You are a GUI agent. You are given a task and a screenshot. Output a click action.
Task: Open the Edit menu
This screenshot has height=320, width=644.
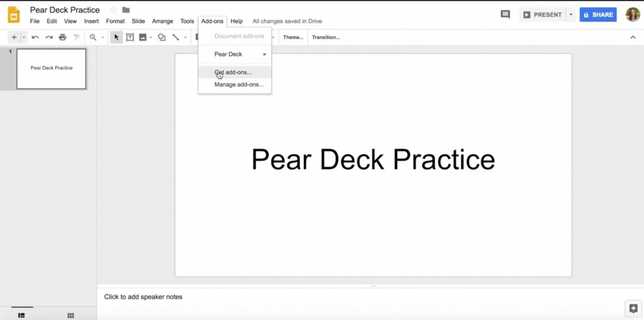(x=52, y=21)
